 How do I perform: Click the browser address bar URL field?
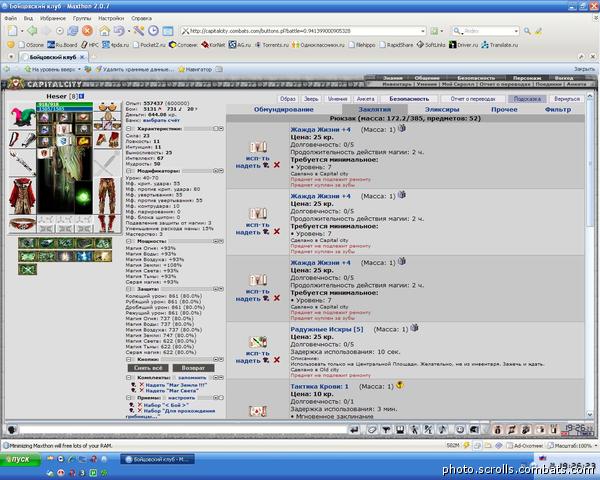pos(302,31)
